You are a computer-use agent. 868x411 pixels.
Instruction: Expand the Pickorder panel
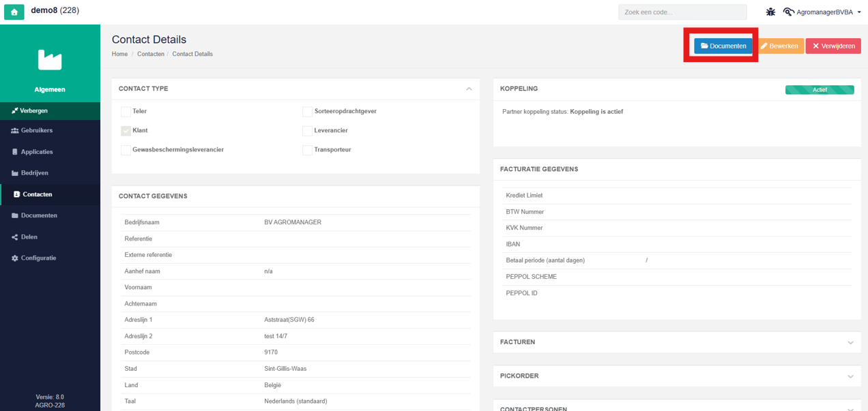click(850, 376)
